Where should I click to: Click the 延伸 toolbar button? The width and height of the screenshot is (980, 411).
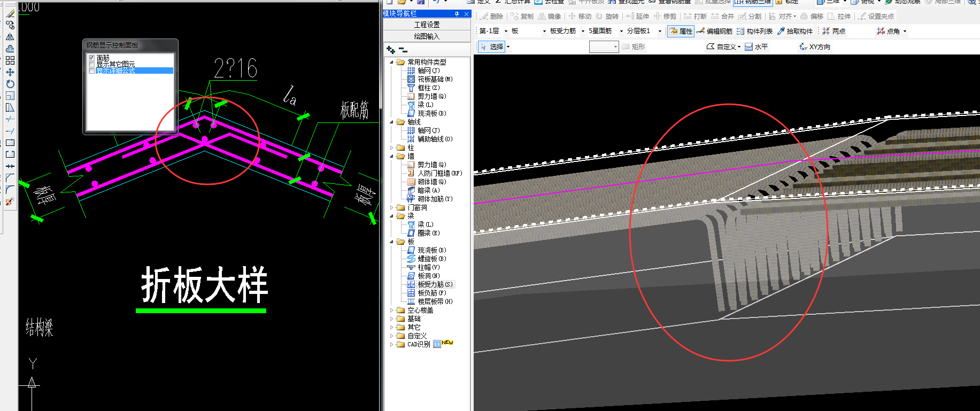pos(637,16)
